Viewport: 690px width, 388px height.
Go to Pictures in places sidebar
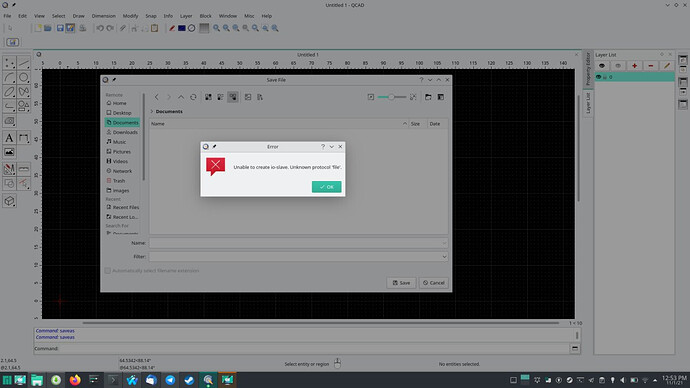[123, 152]
